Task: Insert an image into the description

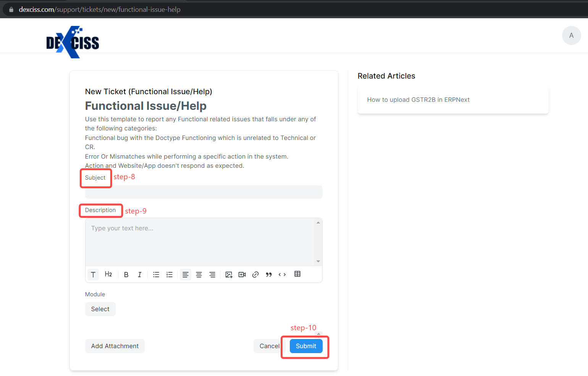Action: click(x=228, y=274)
